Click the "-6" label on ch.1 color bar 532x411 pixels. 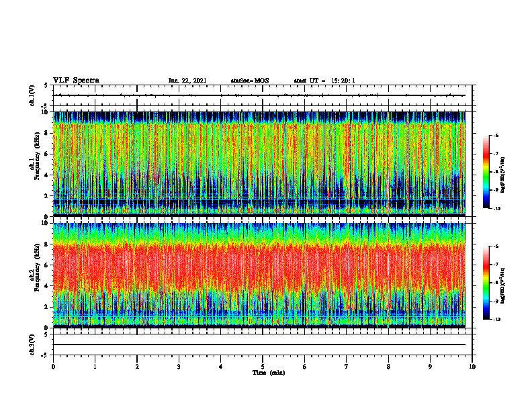(x=496, y=136)
